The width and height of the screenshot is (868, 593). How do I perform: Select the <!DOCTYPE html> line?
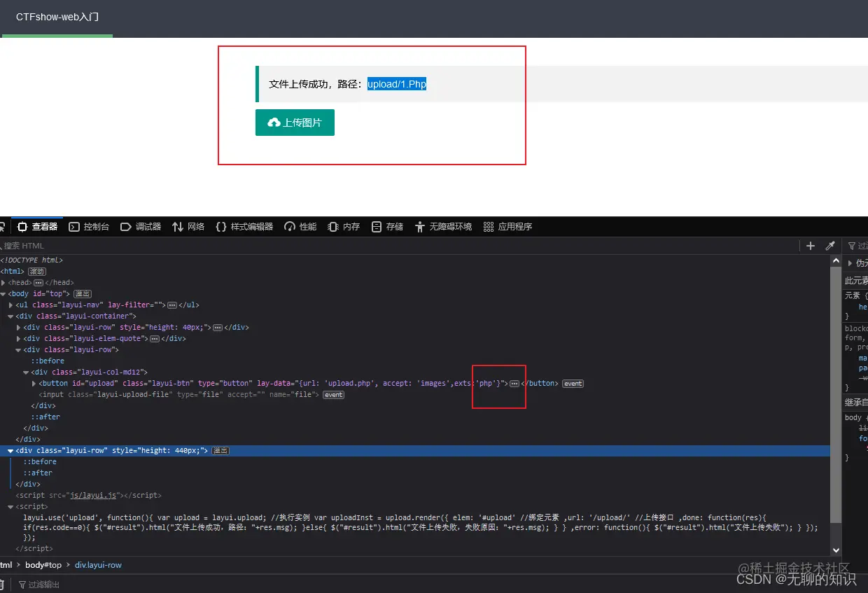(x=31, y=260)
